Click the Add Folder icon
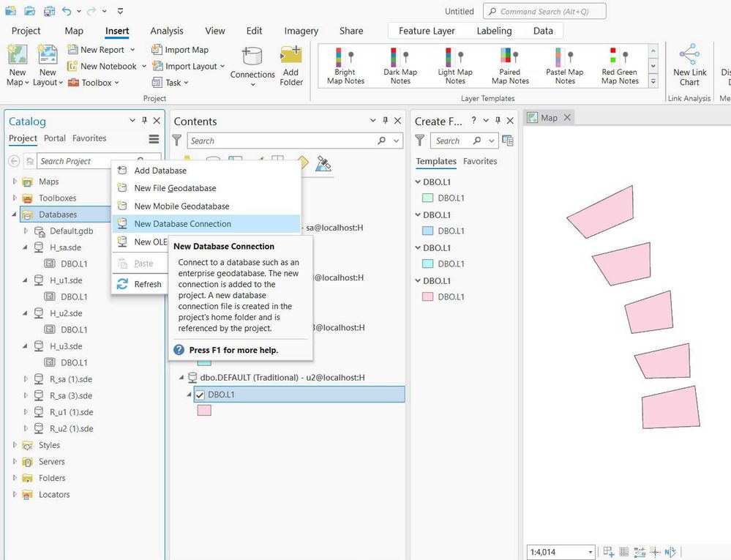Viewport: 731px width, 560px height. click(x=291, y=55)
